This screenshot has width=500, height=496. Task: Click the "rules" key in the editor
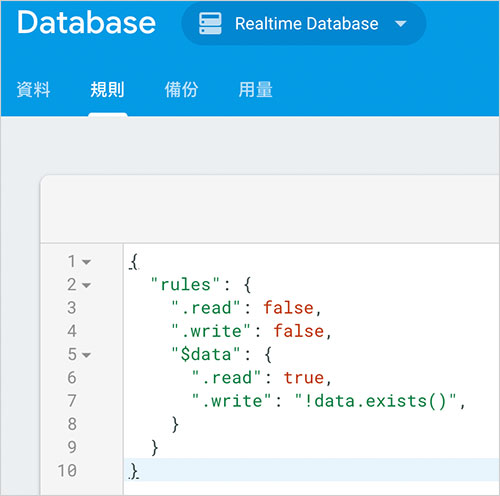click(x=185, y=285)
